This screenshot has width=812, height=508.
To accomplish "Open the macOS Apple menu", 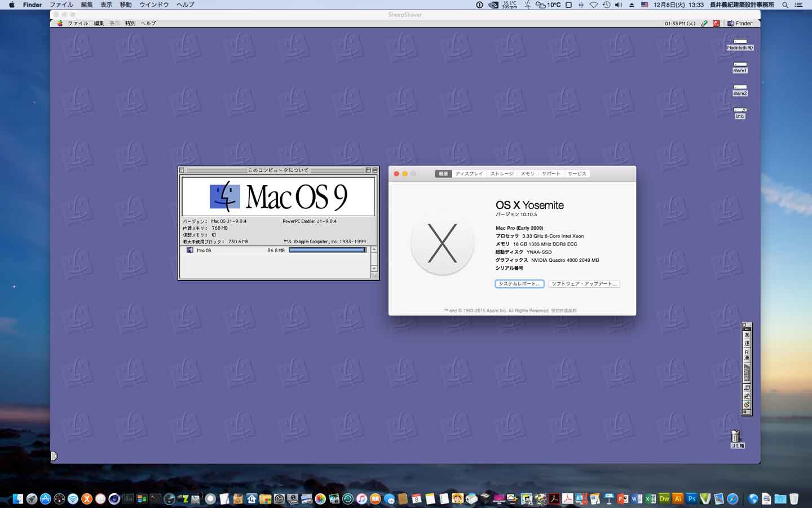I will (11, 5).
